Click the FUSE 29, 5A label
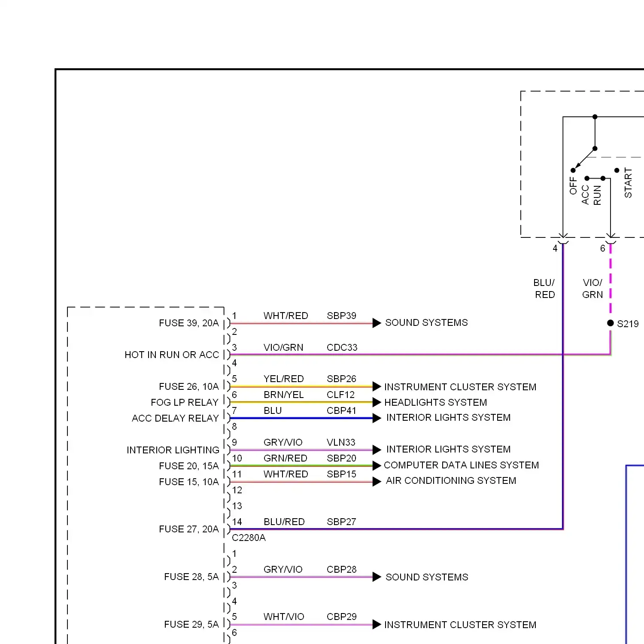644x644 pixels. point(191,624)
